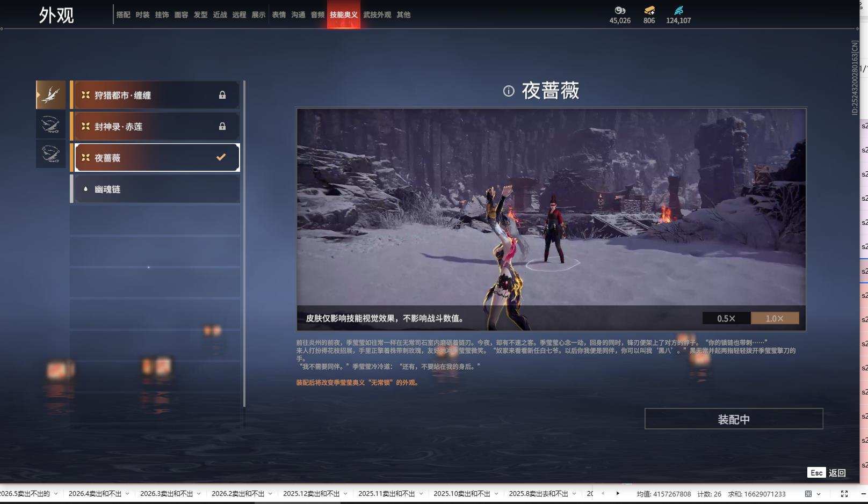The height and width of the screenshot is (504, 868).
Task: Click the 求和: 16629071233 status value
Action: 757,494
